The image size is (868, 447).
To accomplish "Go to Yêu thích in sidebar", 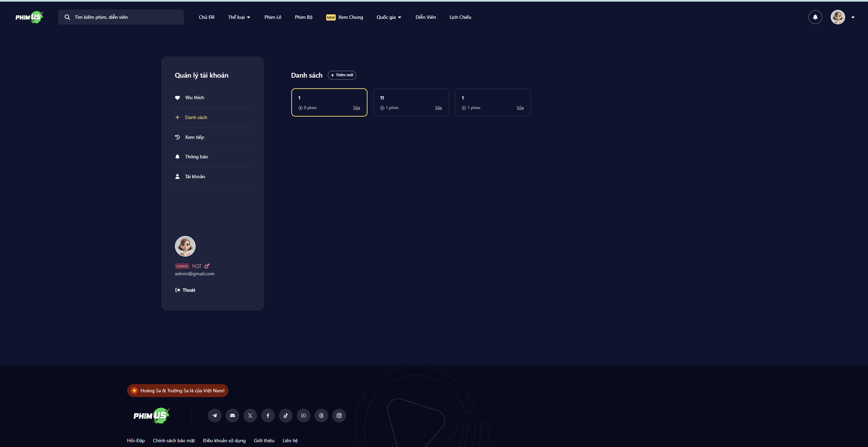I will pyautogui.click(x=194, y=97).
